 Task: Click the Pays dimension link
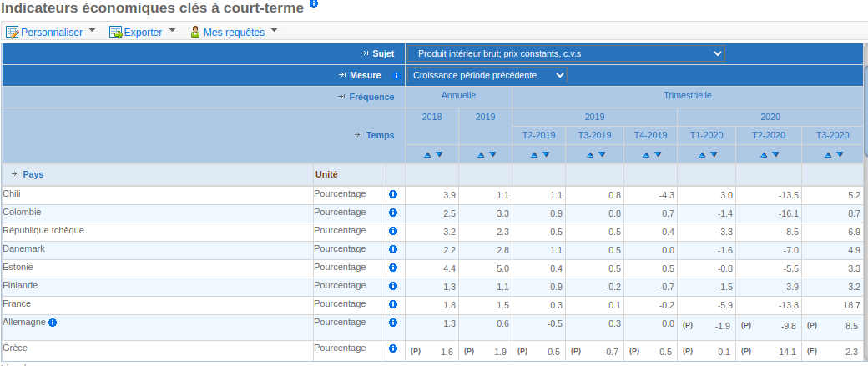(x=33, y=174)
